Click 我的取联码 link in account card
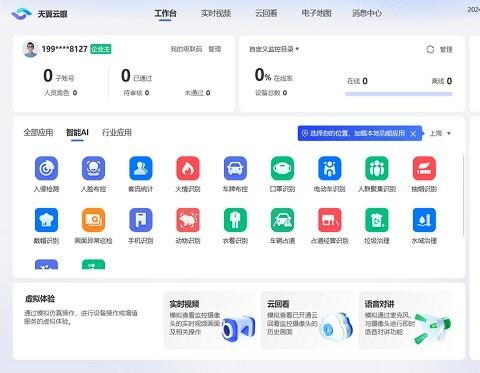480x373 pixels. (186, 49)
